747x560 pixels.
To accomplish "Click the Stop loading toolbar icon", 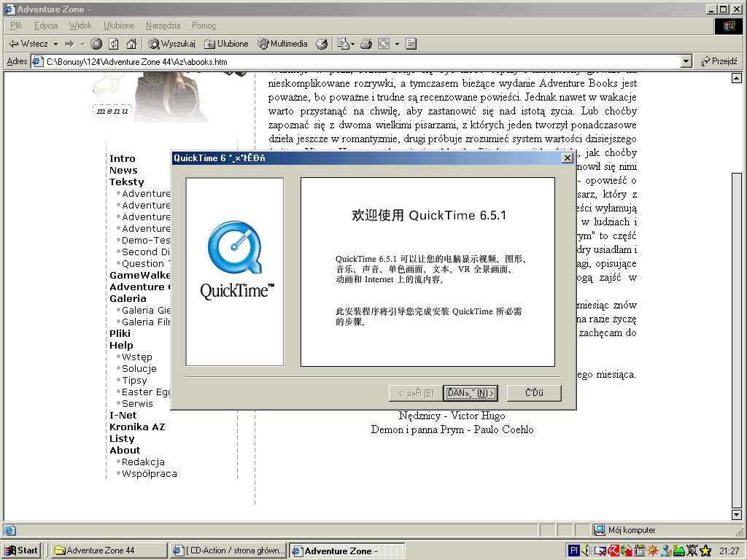I will [96, 44].
